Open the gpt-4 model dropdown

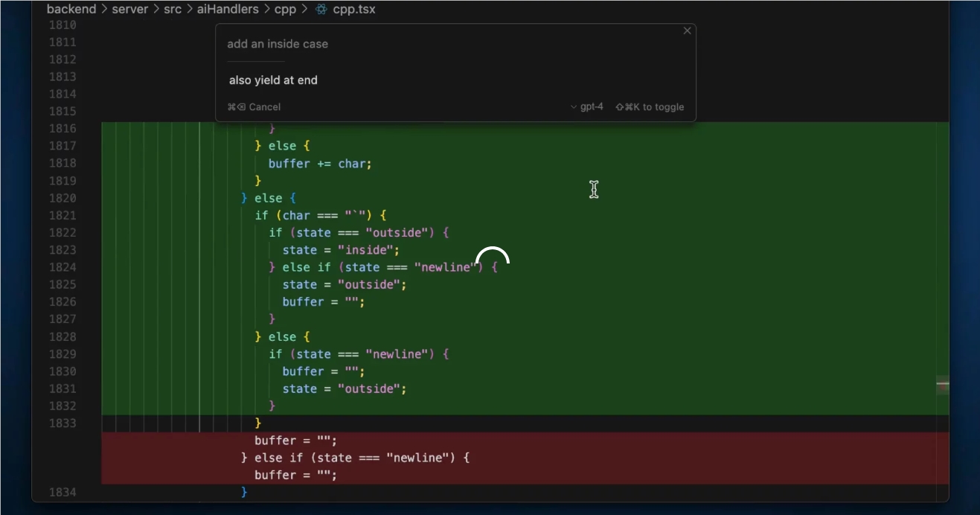pyautogui.click(x=586, y=107)
